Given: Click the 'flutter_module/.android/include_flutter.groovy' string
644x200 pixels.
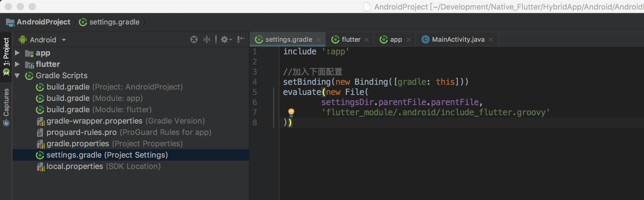Looking at the screenshot, I should click(x=435, y=113).
